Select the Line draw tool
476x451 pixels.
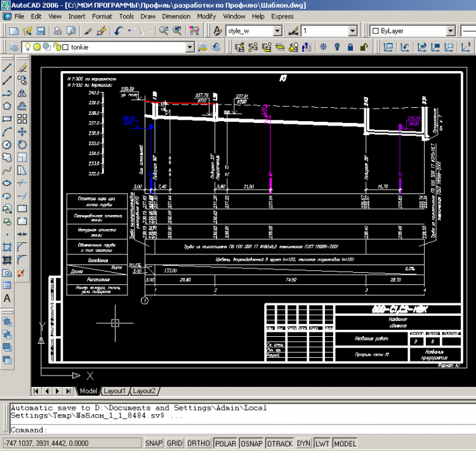coord(7,67)
